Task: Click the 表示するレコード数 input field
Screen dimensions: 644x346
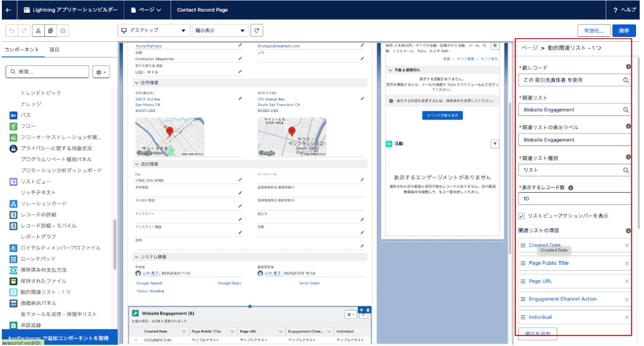Action: tap(574, 199)
